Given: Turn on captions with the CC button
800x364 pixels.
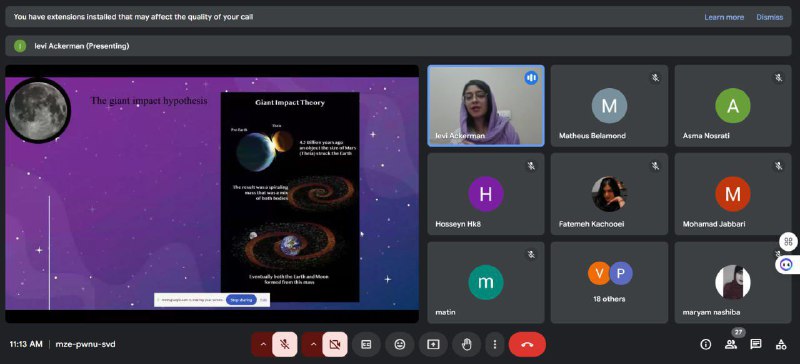Looking at the screenshot, I should (366, 345).
